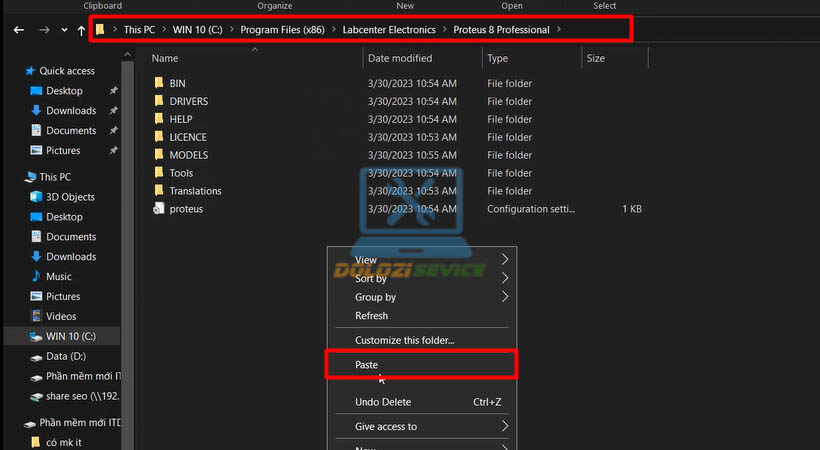Select Undo Delete in context menu
This screenshot has height=450, width=820.
click(x=383, y=402)
